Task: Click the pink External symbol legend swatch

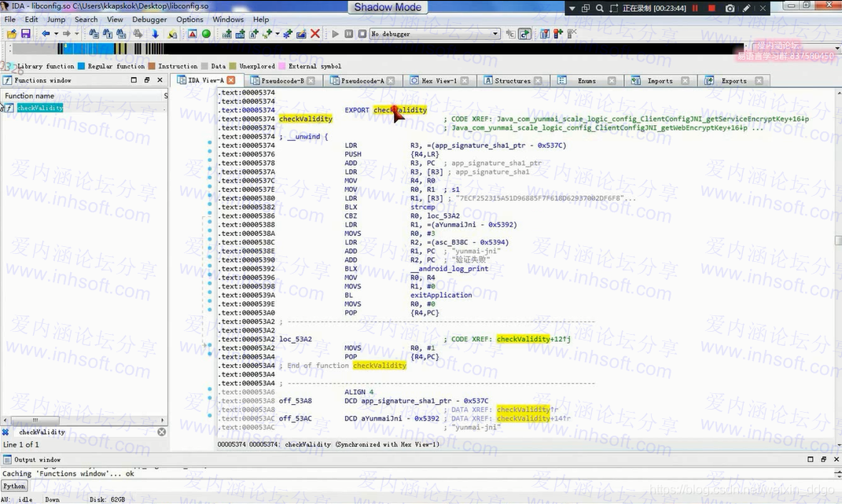Action: tap(282, 66)
